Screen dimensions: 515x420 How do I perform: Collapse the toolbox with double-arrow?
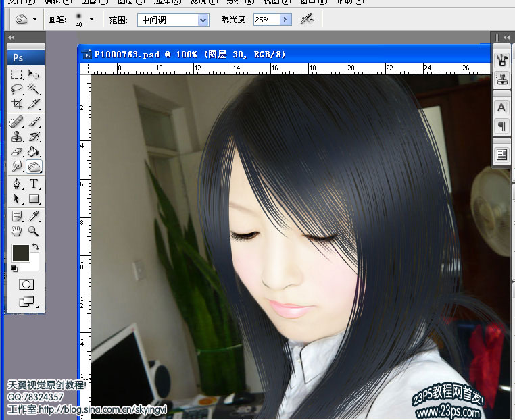11,37
